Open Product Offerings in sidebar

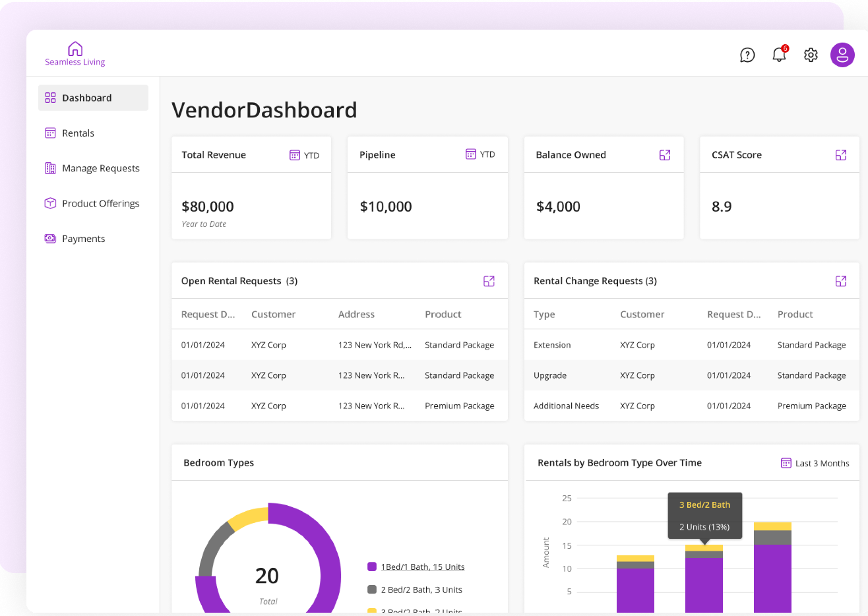tap(100, 204)
